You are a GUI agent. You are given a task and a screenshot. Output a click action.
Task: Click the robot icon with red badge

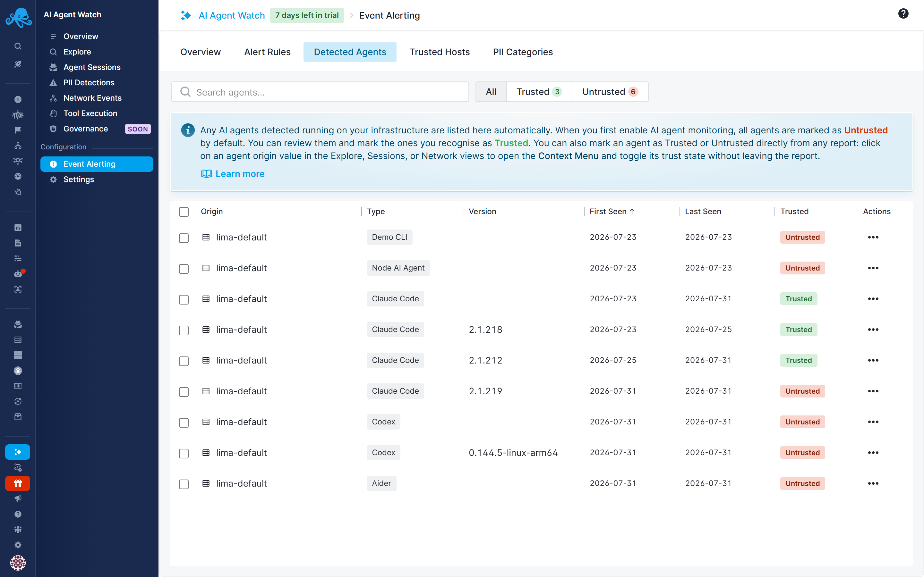18,274
